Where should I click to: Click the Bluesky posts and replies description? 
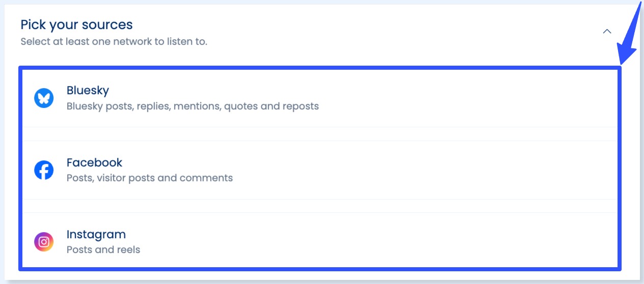[x=192, y=106]
